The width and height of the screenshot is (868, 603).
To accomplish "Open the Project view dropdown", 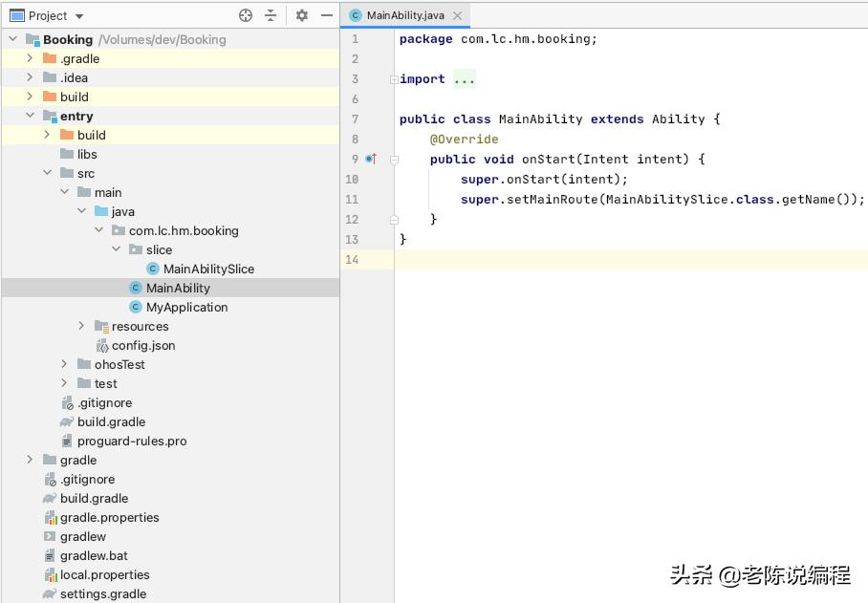I will click(x=79, y=16).
